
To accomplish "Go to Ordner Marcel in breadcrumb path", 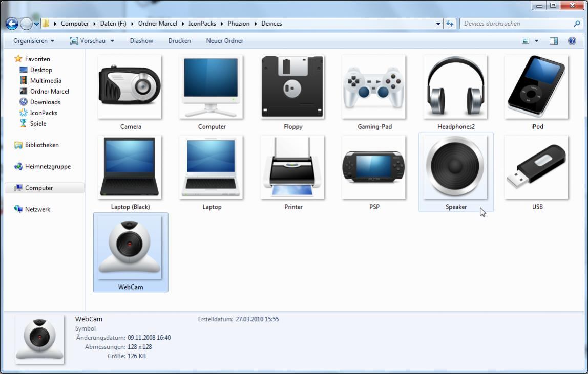I will click(x=158, y=24).
